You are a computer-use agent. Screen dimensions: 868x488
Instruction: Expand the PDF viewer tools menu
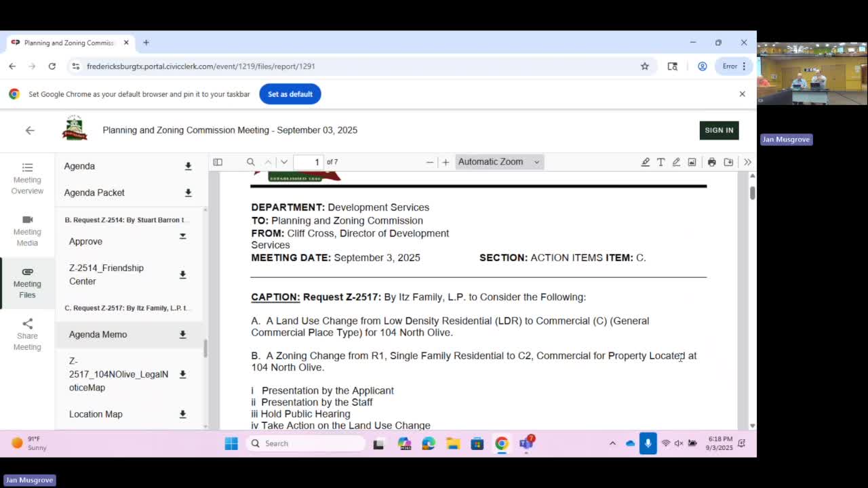(747, 162)
